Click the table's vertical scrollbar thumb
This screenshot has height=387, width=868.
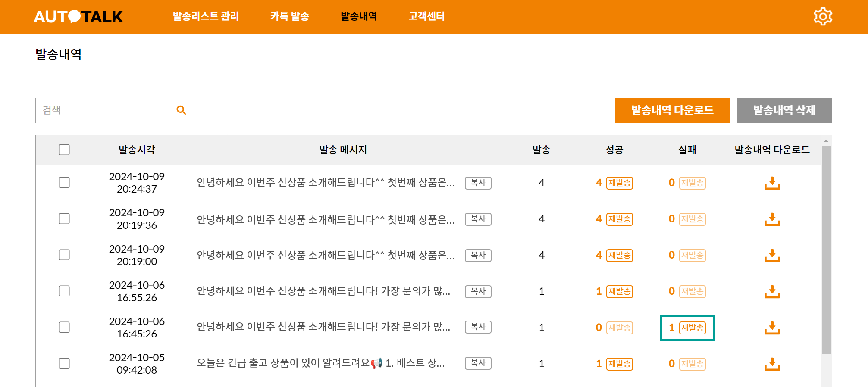(x=826, y=250)
